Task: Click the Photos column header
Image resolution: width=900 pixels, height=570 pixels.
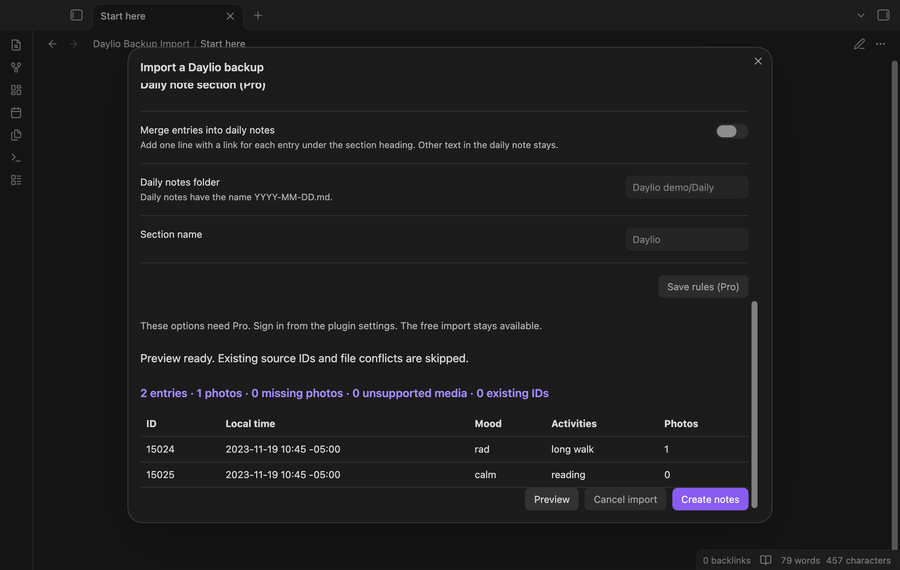Action: 681,424
